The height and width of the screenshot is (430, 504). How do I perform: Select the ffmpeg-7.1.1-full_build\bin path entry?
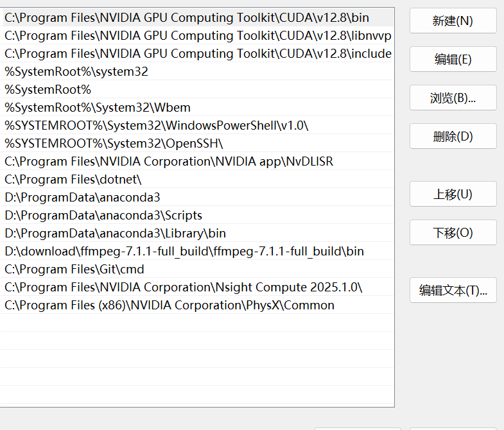click(197, 252)
